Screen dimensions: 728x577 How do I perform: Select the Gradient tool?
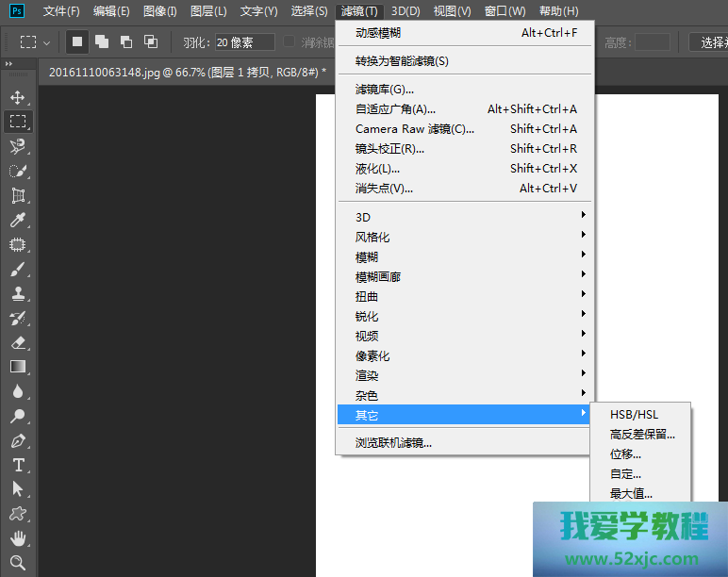(x=17, y=367)
